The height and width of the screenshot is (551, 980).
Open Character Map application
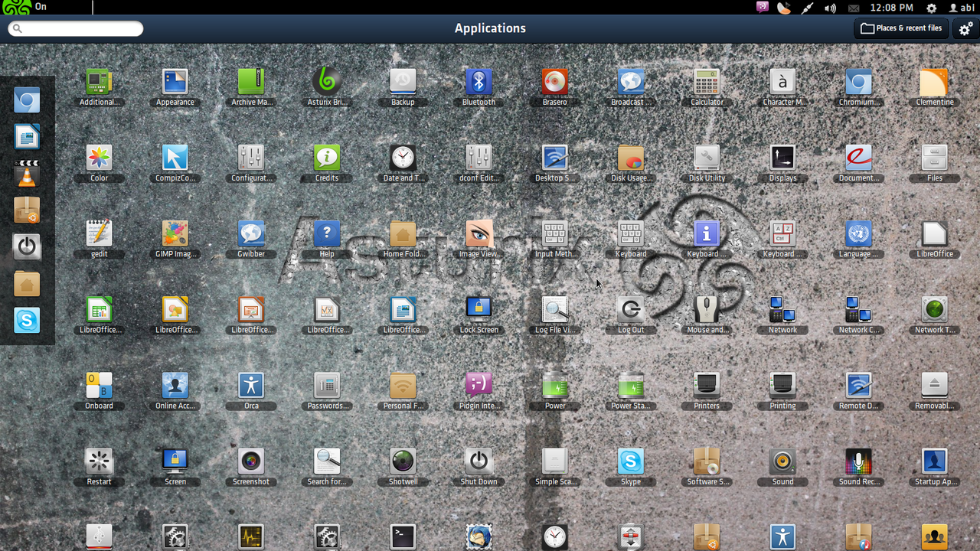tap(782, 82)
